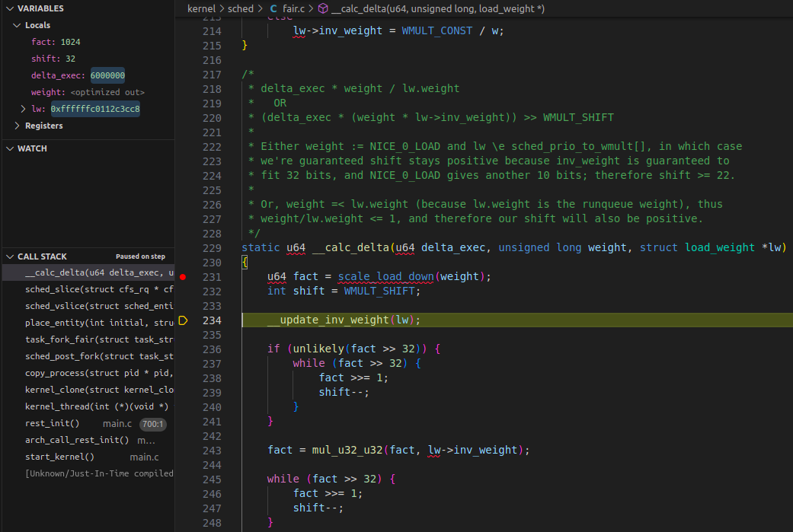
Task: Select the sched_post_fork stack frame
Action: pyautogui.click(x=88, y=356)
